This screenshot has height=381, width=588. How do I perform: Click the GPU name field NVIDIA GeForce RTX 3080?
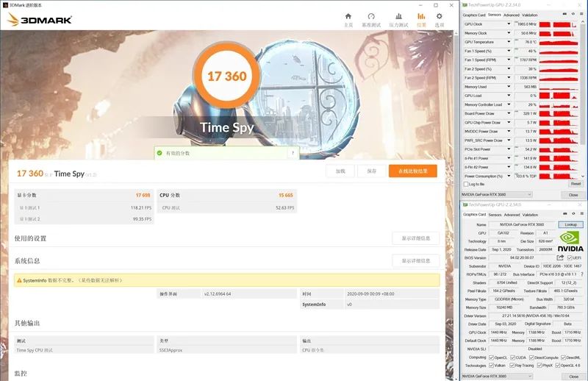[522, 224]
